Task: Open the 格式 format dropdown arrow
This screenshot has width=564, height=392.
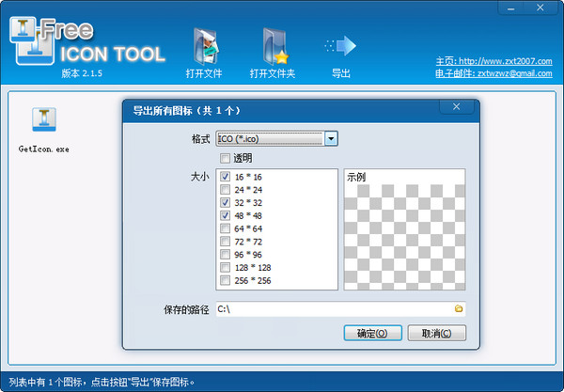Action: (x=331, y=139)
